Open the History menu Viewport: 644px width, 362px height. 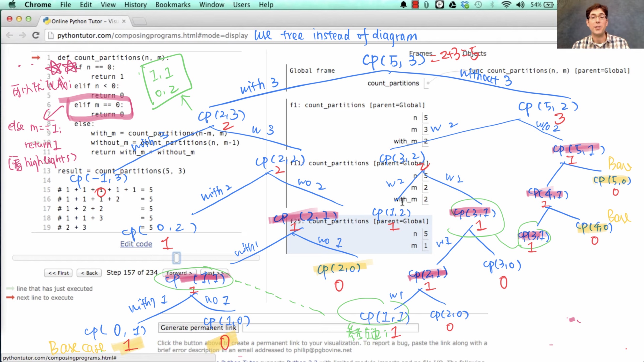[135, 5]
